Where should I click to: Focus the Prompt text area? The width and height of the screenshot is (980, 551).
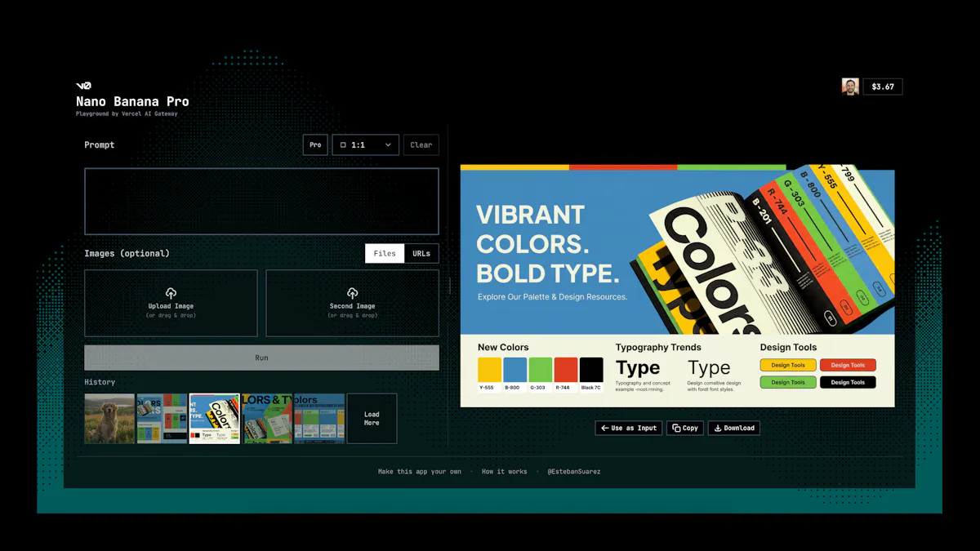point(261,202)
